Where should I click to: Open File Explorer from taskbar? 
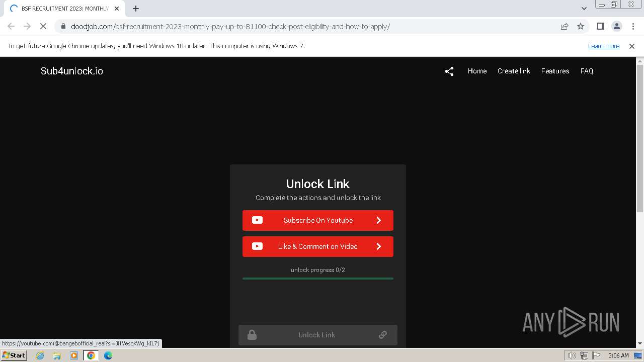coord(57,355)
